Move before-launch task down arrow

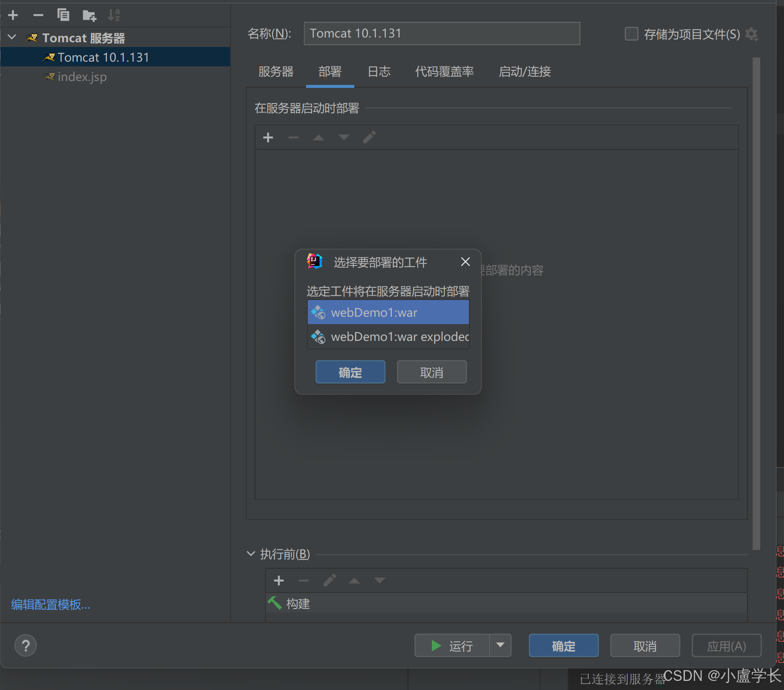click(x=380, y=581)
